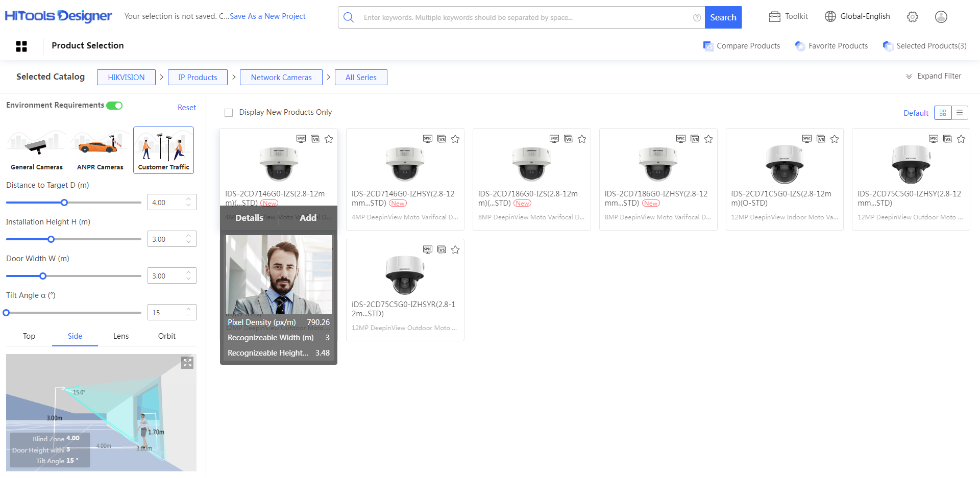Switch to grid view layout icon
The height and width of the screenshot is (478, 980).
tap(943, 113)
